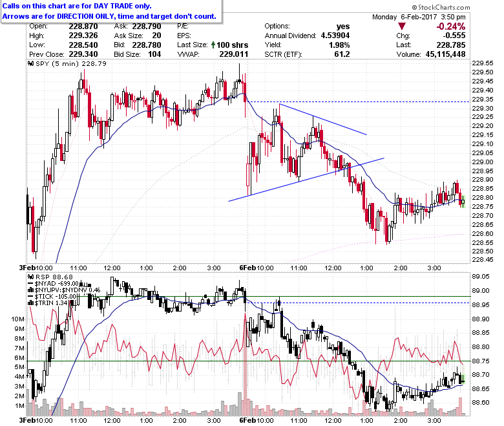Screen dimensions: 504x426
Task: Click the 6Feb10:00 label under RSP panel
Action: (257, 420)
